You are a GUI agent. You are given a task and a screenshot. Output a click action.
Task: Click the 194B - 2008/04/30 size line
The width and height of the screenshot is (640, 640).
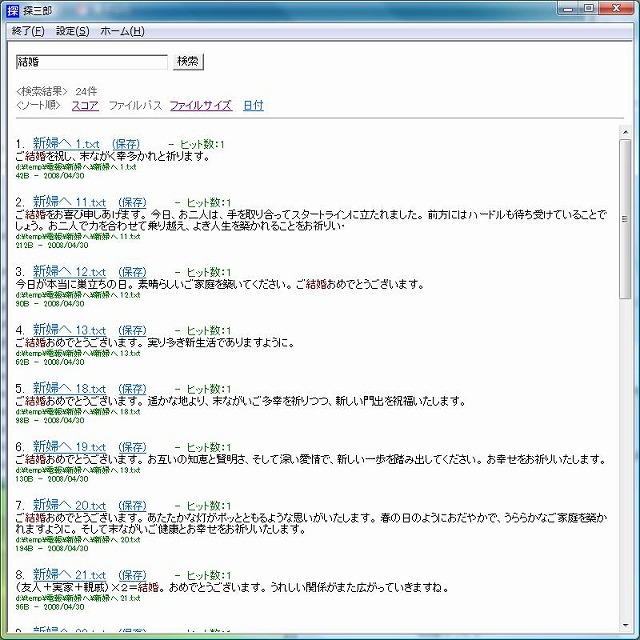tap(52, 549)
